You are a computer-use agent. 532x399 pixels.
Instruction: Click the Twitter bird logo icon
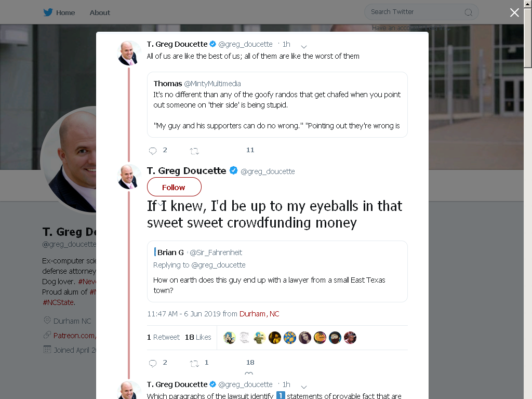48,12
